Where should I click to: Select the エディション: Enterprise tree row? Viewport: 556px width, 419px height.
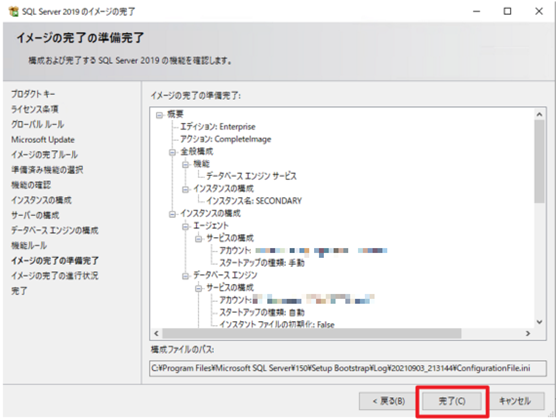218,127
